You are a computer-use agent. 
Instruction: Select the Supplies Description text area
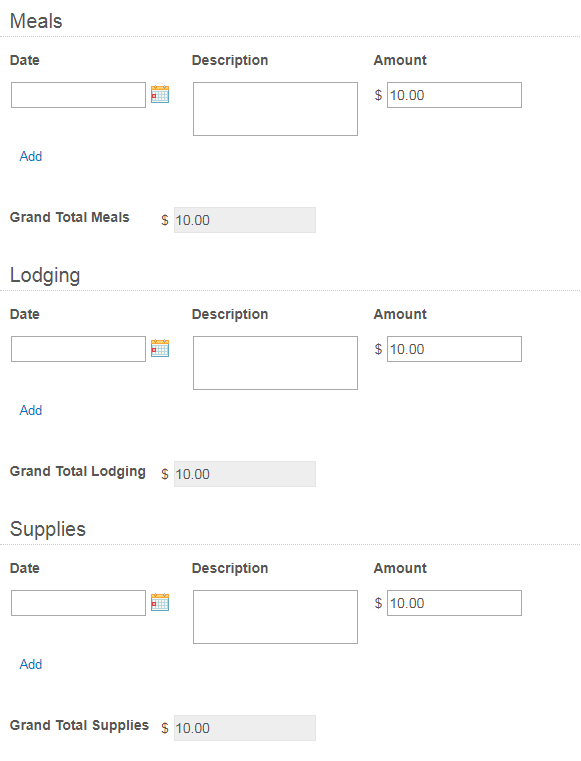(x=275, y=617)
